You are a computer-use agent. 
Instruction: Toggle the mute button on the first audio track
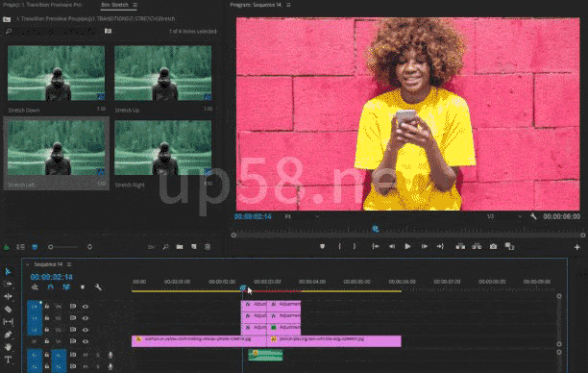(86, 355)
